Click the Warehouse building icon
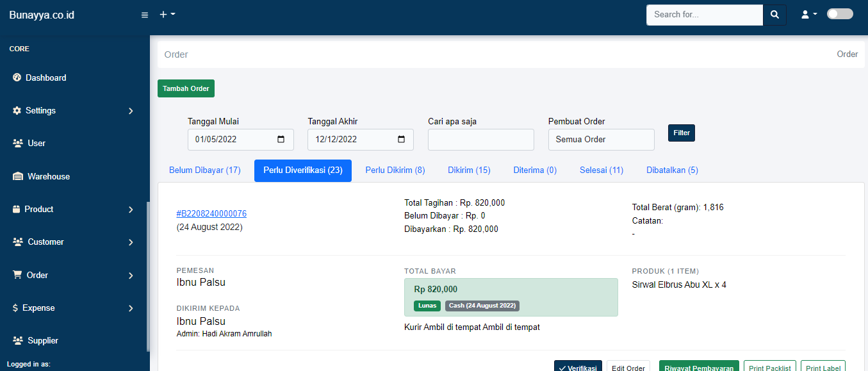The image size is (868, 371). point(17,176)
